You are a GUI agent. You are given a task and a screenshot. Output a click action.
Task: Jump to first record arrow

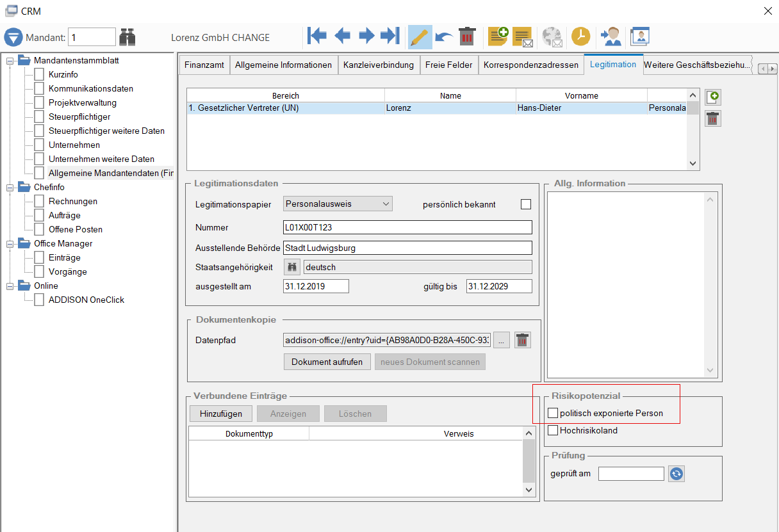click(x=317, y=36)
